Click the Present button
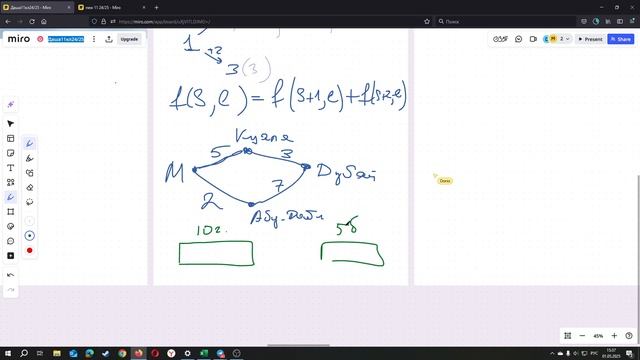Image resolution: width=640 pixels, height=360 pixels. click(590, 39)
